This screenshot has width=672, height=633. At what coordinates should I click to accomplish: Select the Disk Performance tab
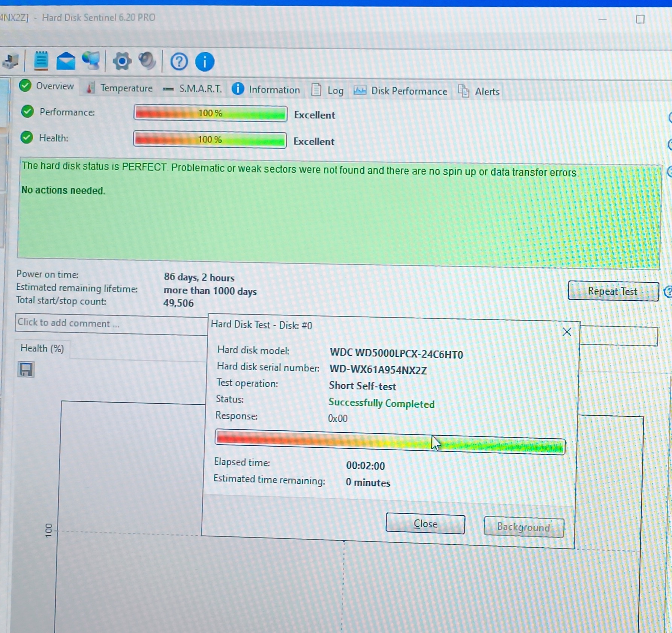pos(400,91)
